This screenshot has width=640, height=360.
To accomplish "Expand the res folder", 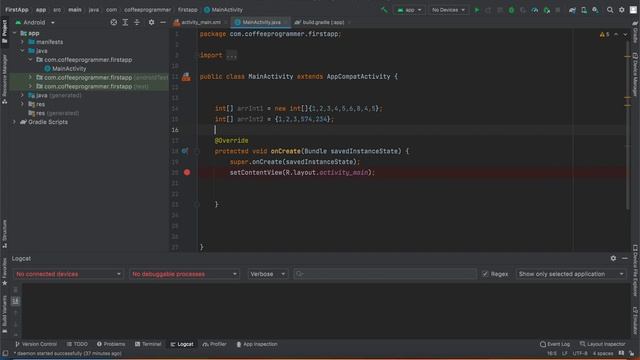I will point(22,104).
